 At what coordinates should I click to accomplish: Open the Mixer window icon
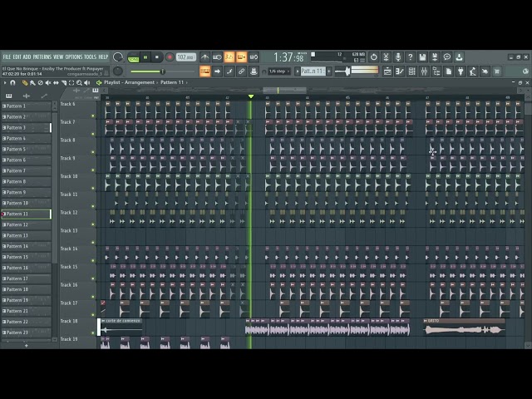point(424,71)
